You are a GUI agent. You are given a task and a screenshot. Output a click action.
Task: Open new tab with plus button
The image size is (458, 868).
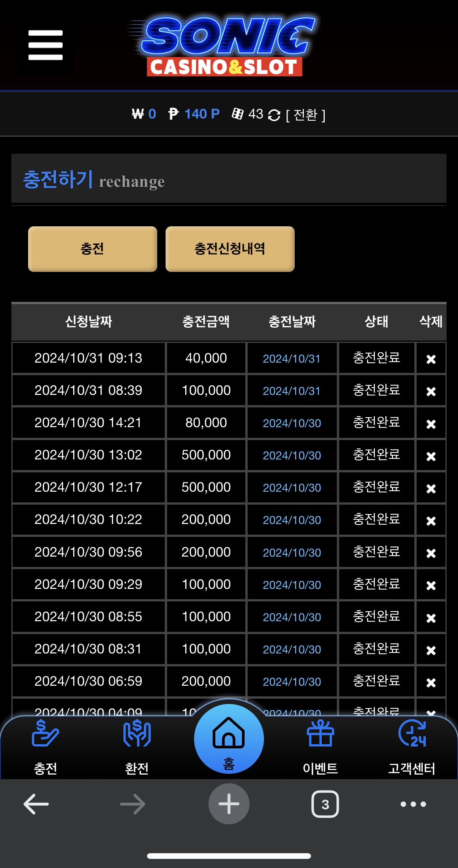[x=229, y=804]
